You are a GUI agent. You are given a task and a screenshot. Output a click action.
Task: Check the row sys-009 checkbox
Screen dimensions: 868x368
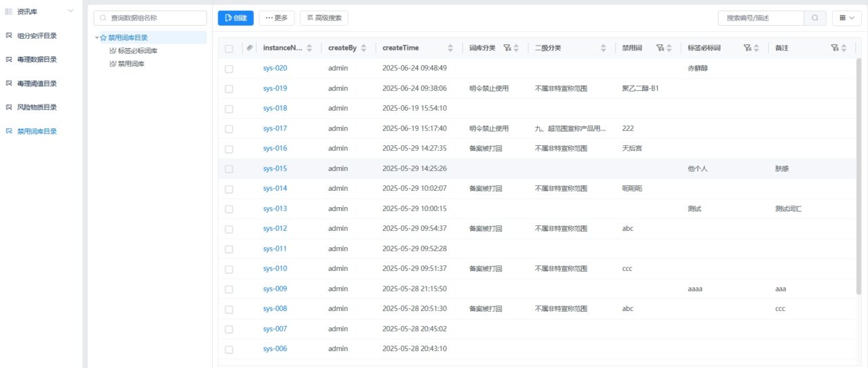229,289
